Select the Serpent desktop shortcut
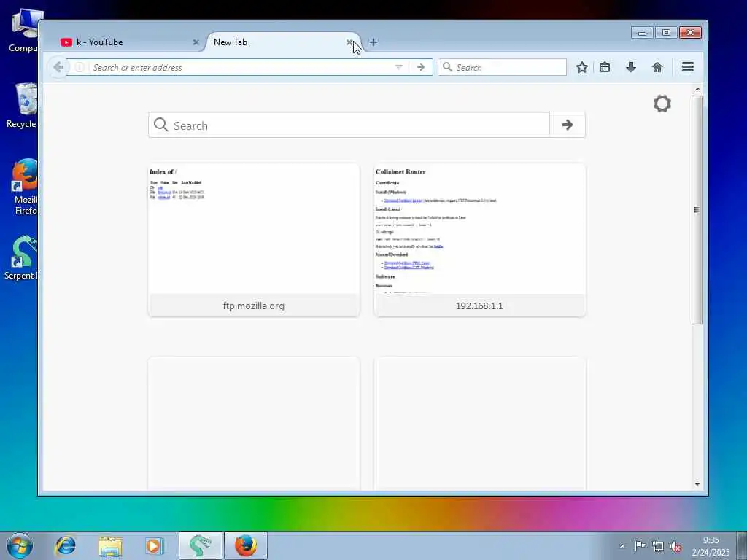Screen dimensions: 747x560 coord(21,257)
